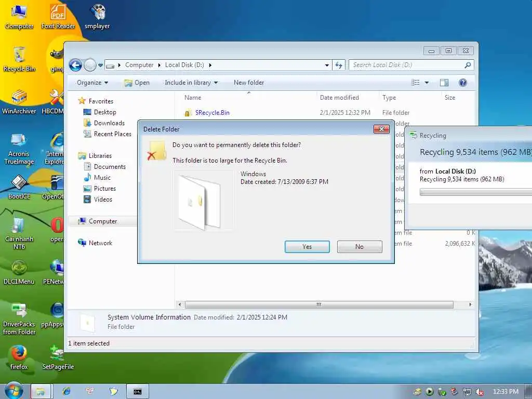Open recent locations dropdown arrow
Screen dimensions: 532x399
click(100, 65)
